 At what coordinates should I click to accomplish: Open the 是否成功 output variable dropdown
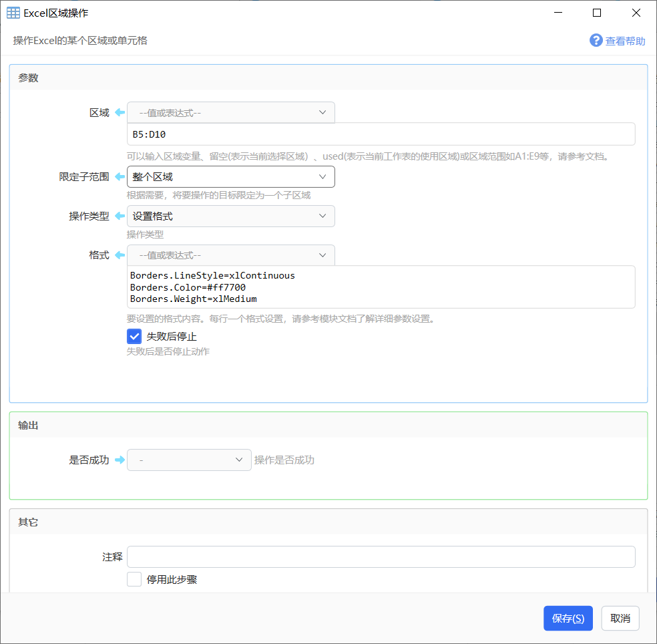coord(189,460)
